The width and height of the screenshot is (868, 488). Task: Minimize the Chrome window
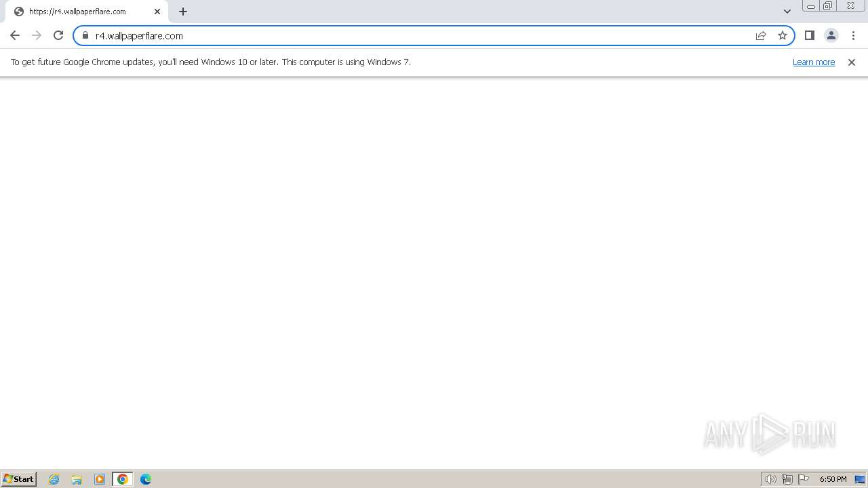(811, 6)
